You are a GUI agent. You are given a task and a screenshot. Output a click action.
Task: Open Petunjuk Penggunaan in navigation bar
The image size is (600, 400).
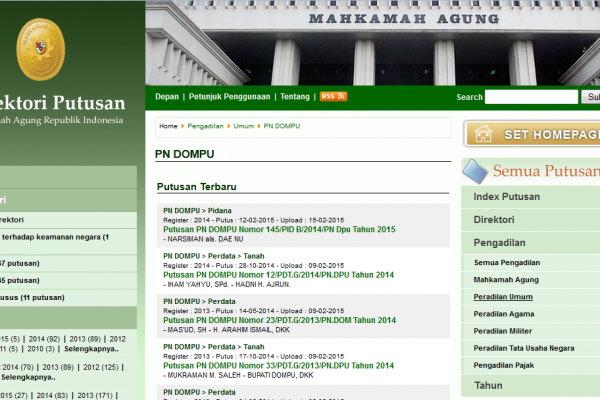pyautogui.click(x=229, y=96)
